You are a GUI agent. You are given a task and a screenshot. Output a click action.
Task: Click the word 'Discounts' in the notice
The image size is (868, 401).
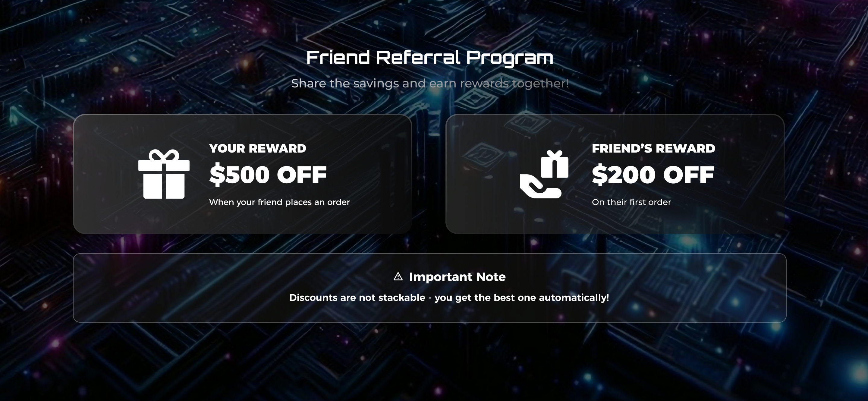[313, 298]
